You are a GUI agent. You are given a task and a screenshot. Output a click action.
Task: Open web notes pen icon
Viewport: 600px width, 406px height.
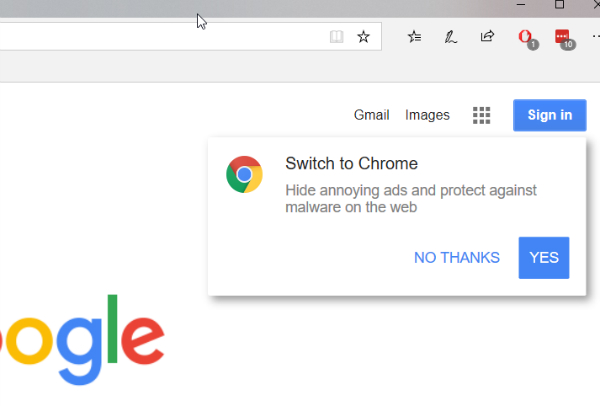click(x=450, y=37)
